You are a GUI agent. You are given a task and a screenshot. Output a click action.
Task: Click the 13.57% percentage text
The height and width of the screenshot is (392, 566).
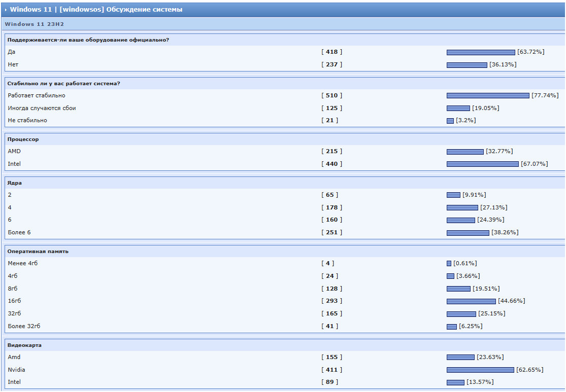480,382
